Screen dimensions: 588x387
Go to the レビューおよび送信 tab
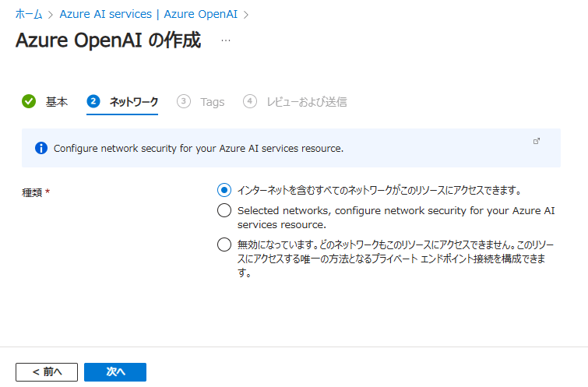pyautogui.click(x=307, y=102)
